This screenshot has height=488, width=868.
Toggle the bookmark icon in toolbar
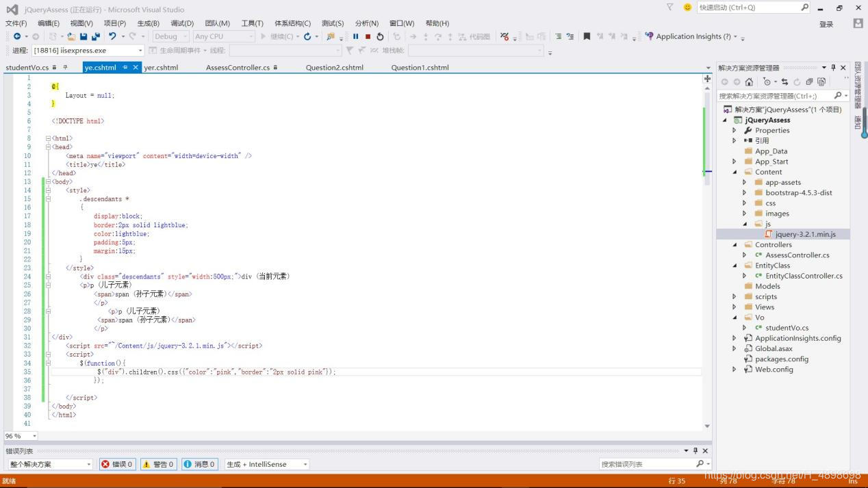587,36
